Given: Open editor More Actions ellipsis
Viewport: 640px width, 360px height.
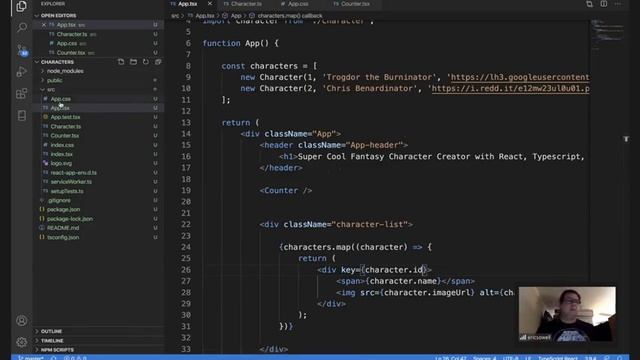Looking at the screenshot, I should pyautogui.click(x=618, y=4).
